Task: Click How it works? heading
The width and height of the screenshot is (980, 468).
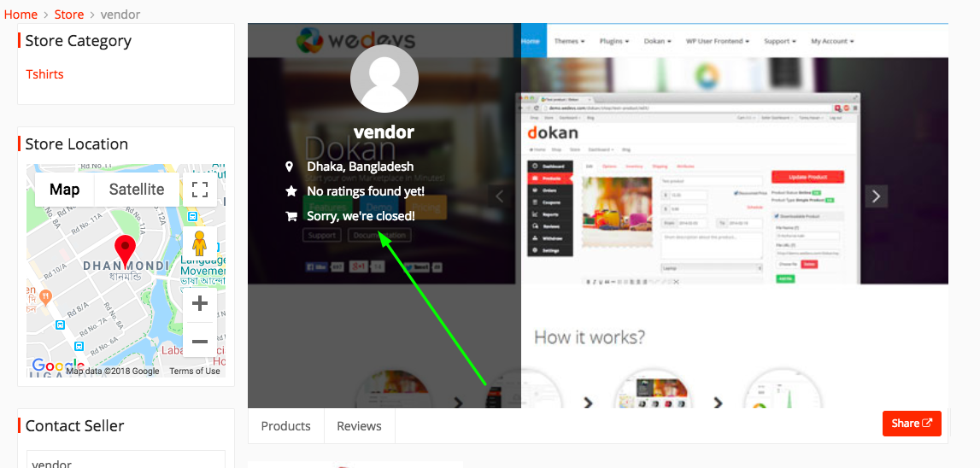Action: [x=589, y=337]
